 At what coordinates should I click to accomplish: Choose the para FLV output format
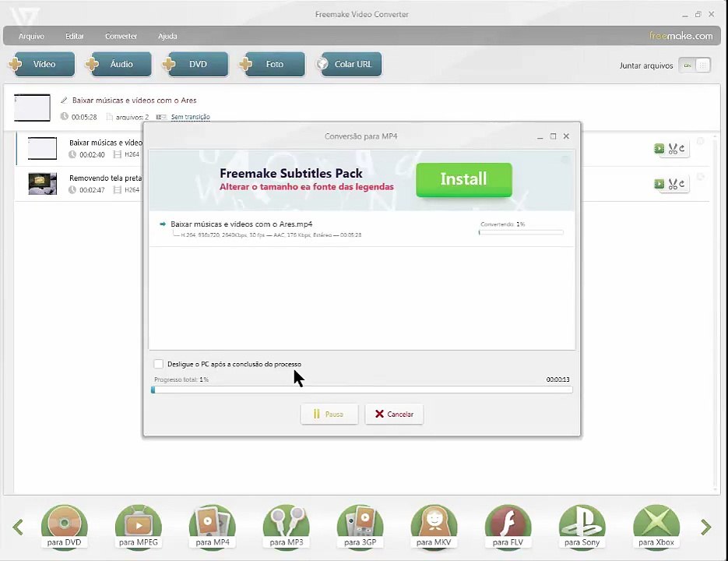point(508,527)
